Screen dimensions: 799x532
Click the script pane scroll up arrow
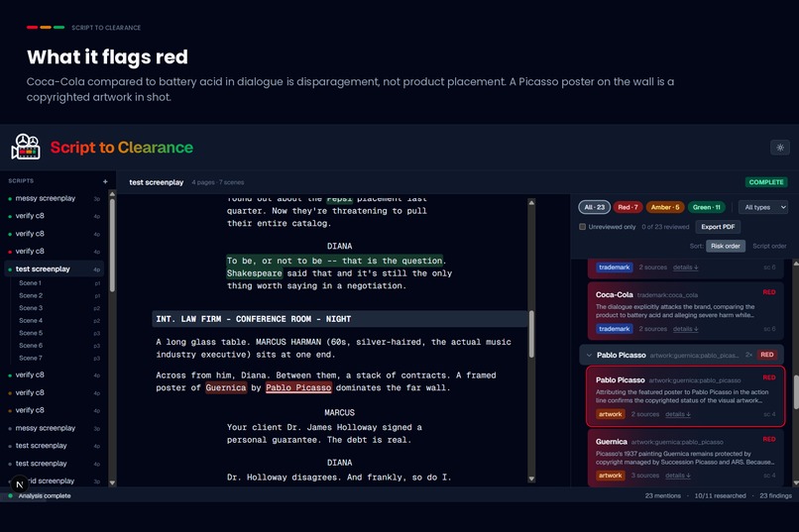531,203
